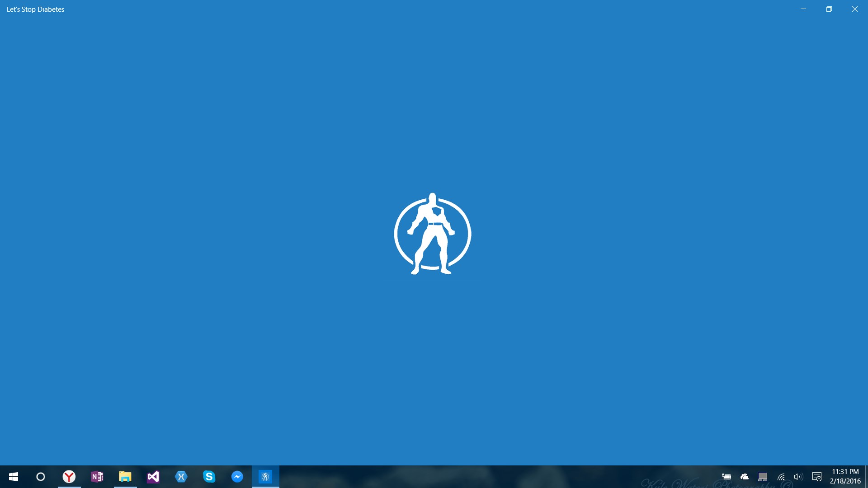868x488 pixels.
Task: Open Cortana search circle in taskbar
Action: 41,477
